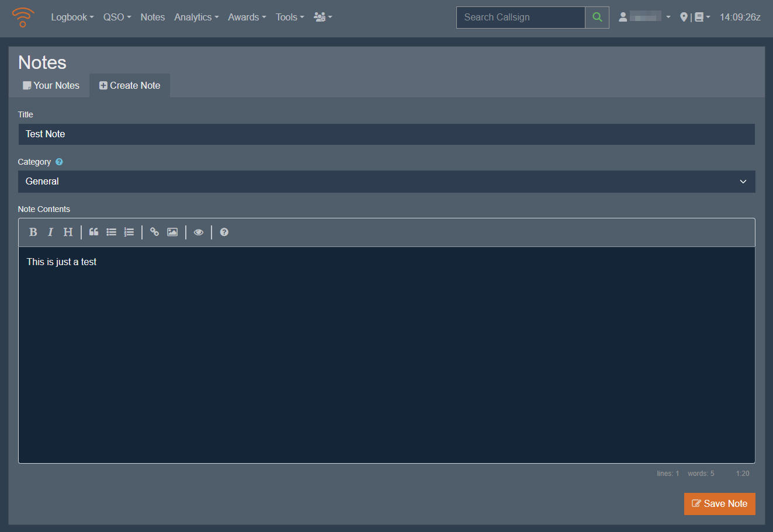Go to Notes in navigation bar
This screenshot has width=773, height=532.
152,18
